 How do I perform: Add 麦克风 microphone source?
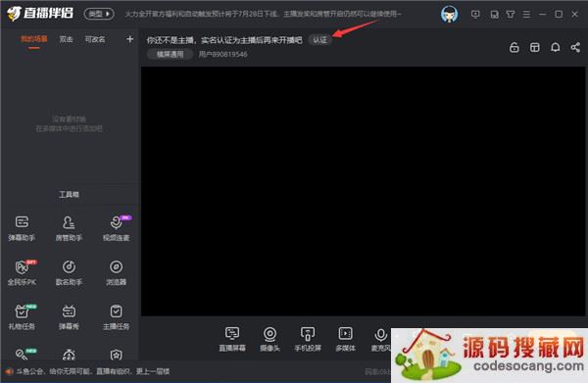coord(380,339)
